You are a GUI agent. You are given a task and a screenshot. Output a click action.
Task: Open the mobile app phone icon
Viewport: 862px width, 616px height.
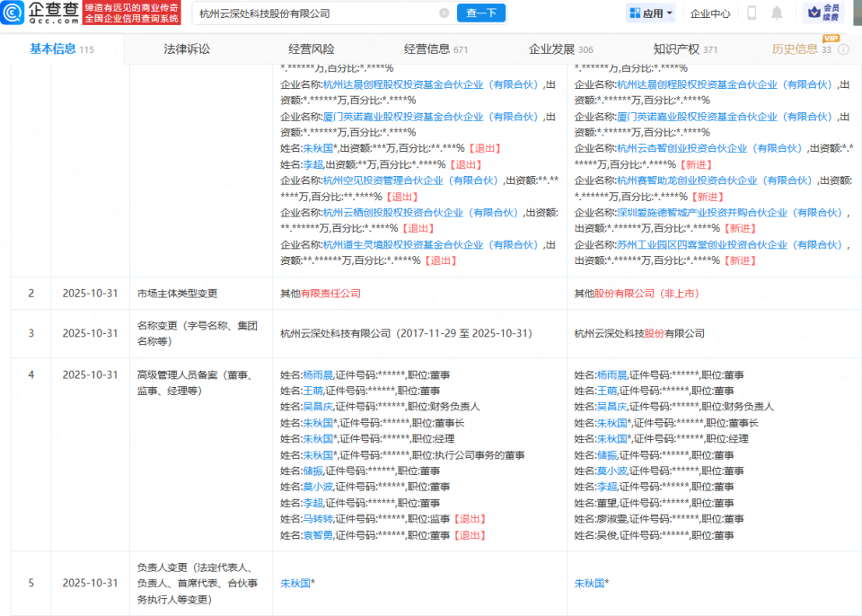[751, 13]
